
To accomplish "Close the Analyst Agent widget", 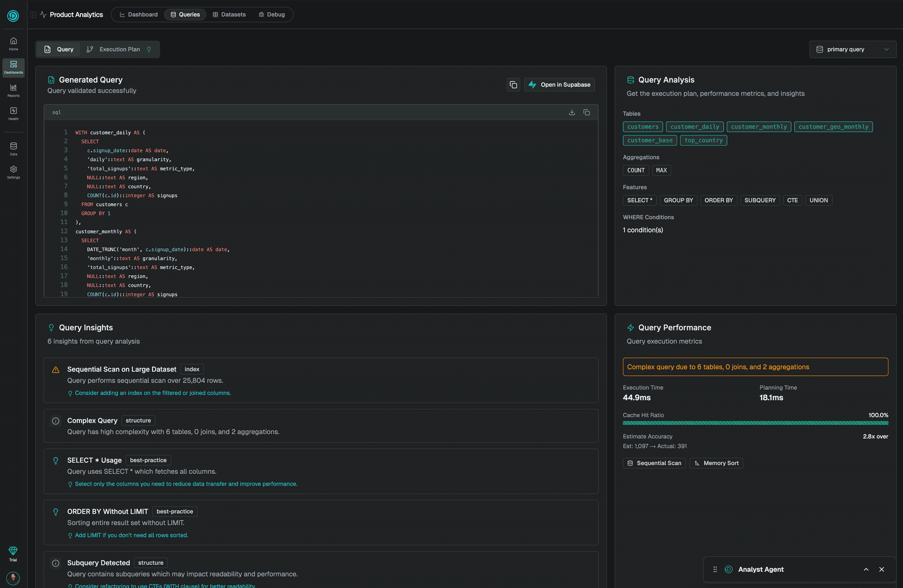I will pos(881,569).
